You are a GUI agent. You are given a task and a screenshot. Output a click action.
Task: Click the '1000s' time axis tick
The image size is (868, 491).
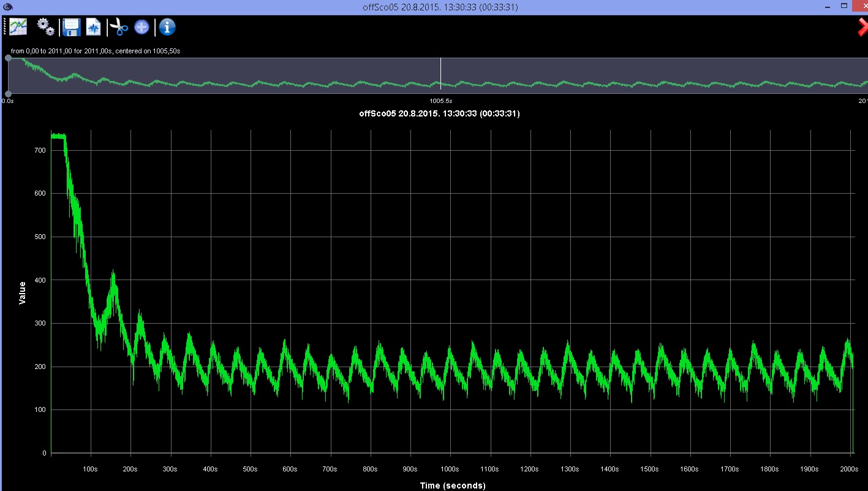(x=450, y=469)
